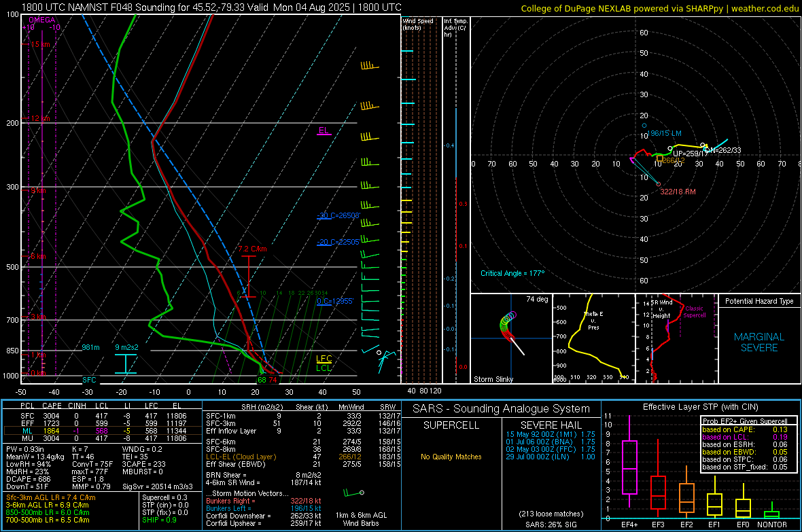Click the cyan 196/15 LM marker on hodograph
Image resolution: width=802 pixels, height=532 pixels.
coord(644,125)
